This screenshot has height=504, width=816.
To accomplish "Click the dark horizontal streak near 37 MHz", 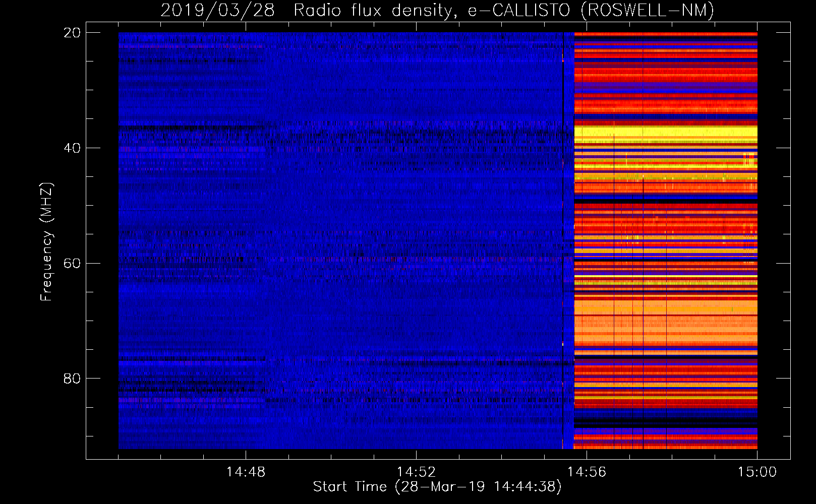I will tap(192, 129).
